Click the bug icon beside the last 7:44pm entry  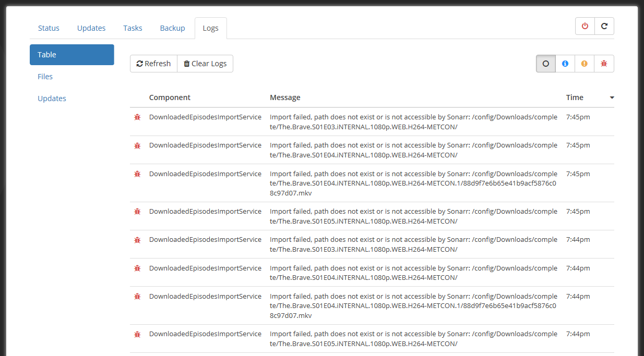point(137,334)
